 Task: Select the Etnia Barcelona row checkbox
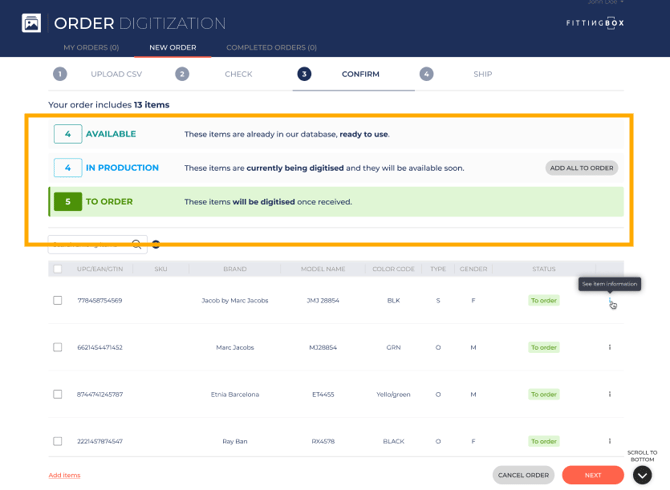57,394
